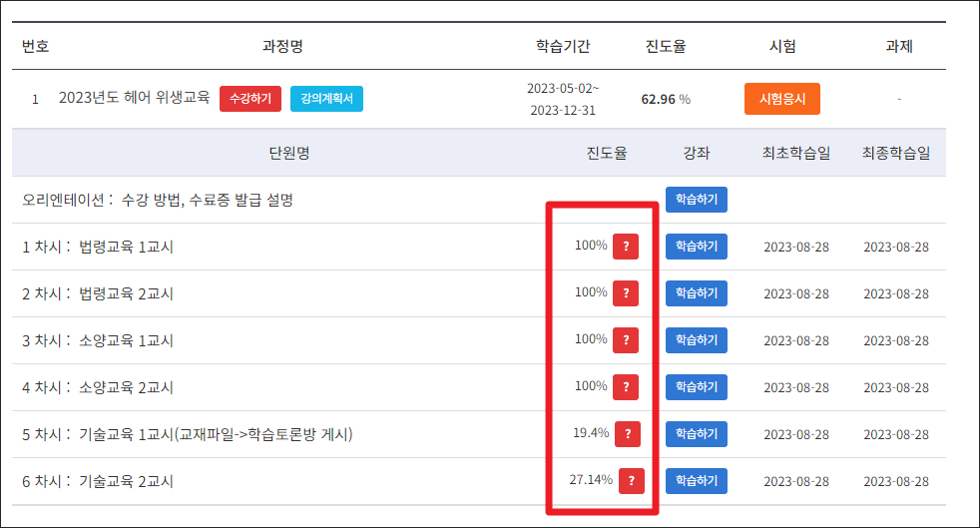Screen dimensions: 980x528
Task: Open help icon beside 27.14% progress
Action: coord(632,480)
